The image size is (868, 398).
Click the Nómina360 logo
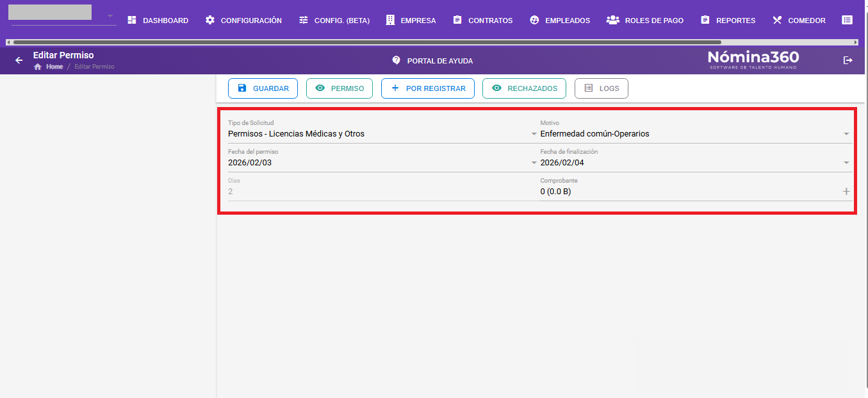753,60
